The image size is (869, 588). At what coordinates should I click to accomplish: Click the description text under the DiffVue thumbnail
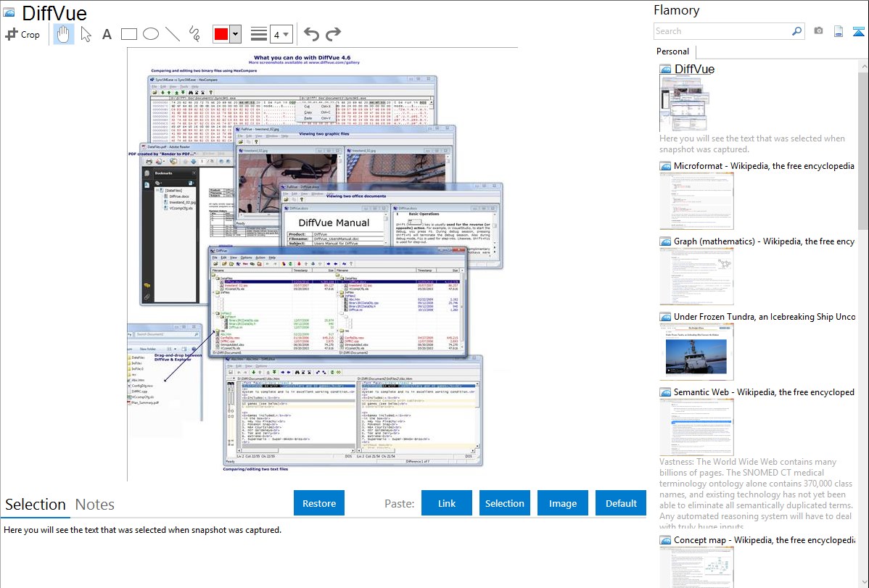[752, 144]
